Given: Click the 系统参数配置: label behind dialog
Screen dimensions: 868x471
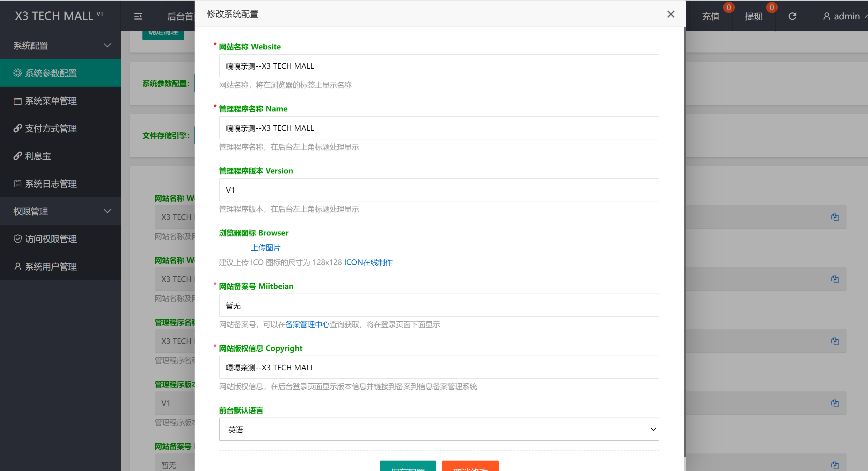Looking at the screenshot, I should tap(166, 84).
